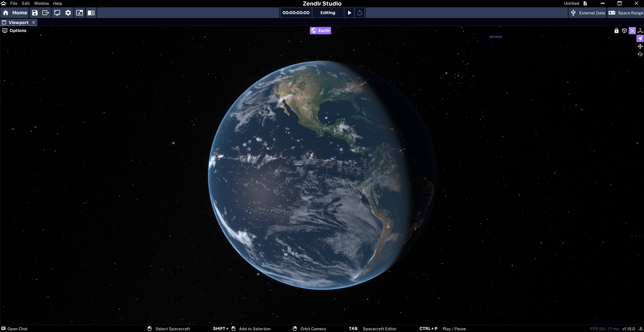
Task: Click the Earth globe in the viewport
Action: pos(322,175)
